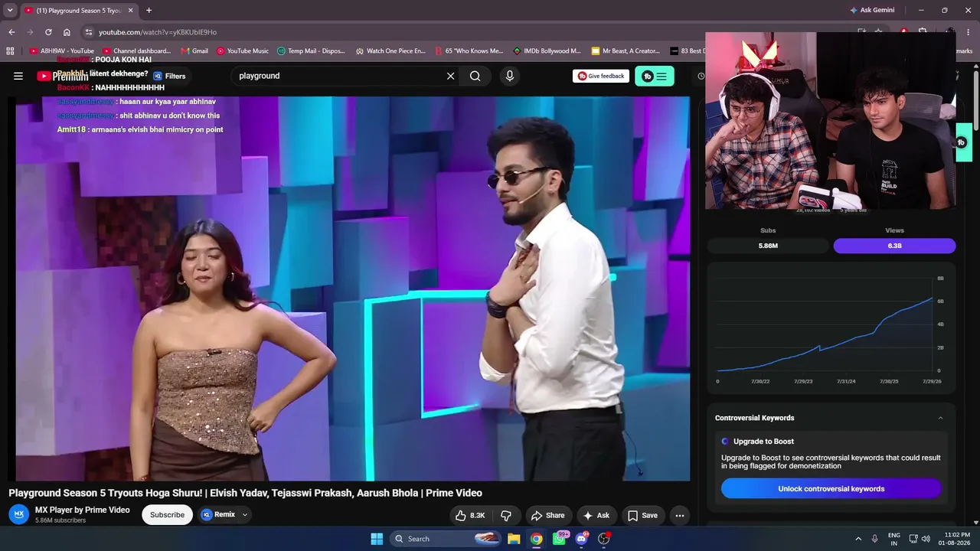Open the Chrome tab search dropdown
980x551 pixels.
pos(10,10)
